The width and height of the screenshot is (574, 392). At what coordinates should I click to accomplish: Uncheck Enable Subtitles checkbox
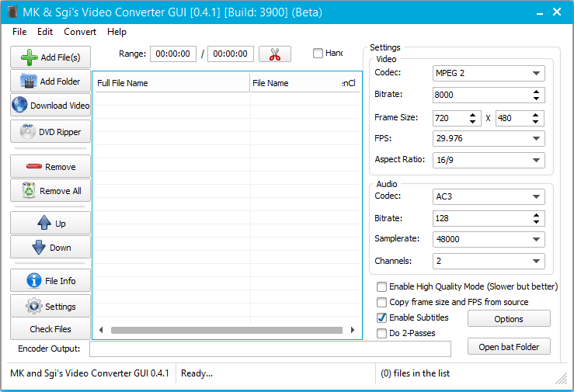(381, 317)
